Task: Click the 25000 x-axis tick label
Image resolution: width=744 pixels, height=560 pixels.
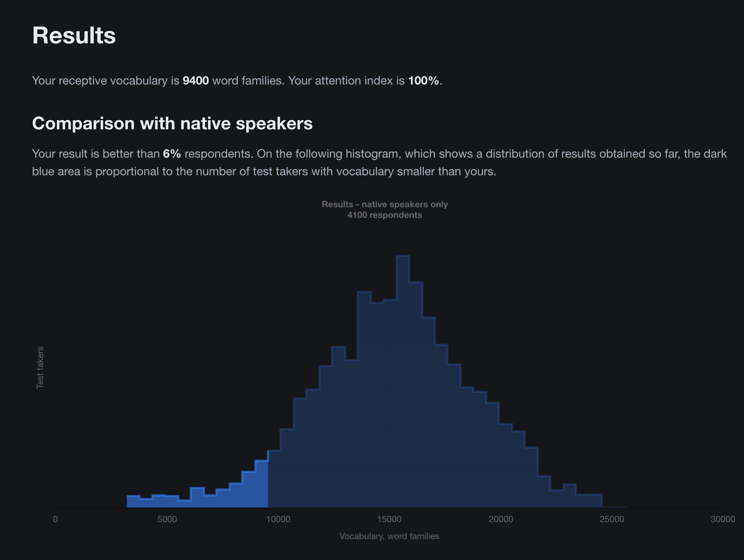Action: pos(612,519)
